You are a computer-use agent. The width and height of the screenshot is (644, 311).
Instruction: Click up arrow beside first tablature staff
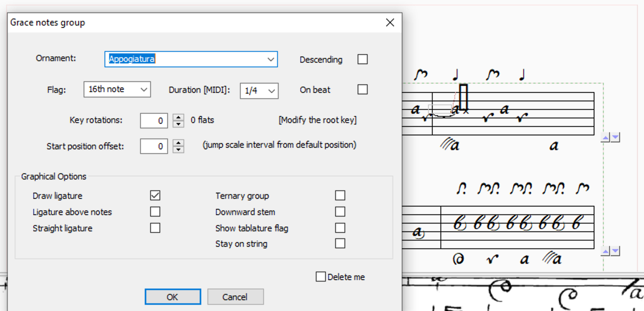click(606, 137)
